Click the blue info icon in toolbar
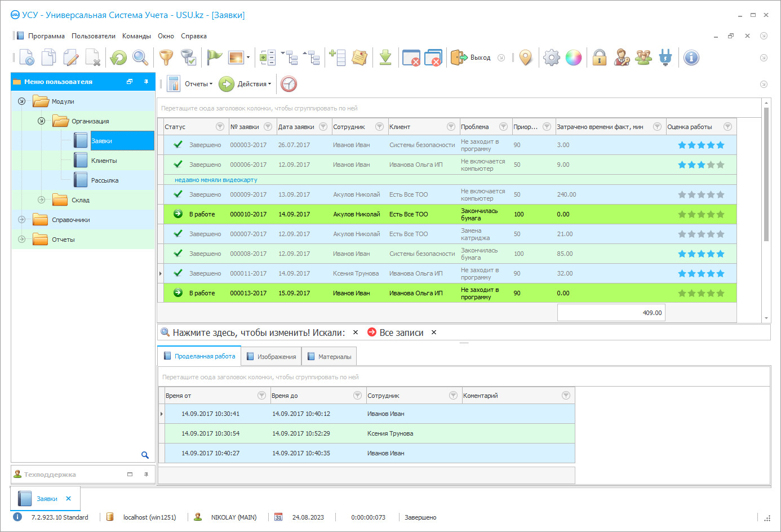Screen dimensions: 781x532 (x=691, y=57)
